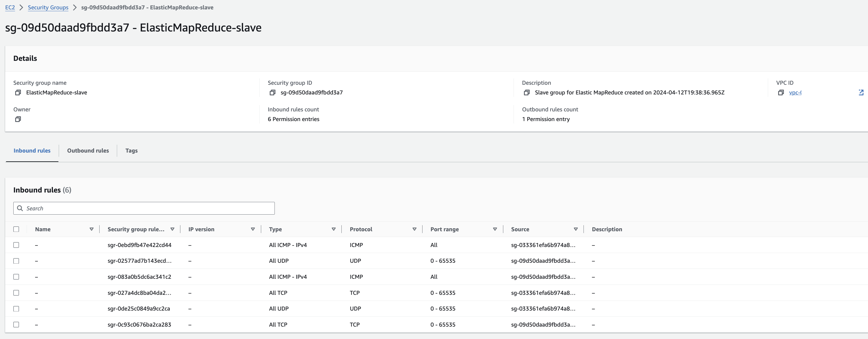The image size is (868, 339).
Task: Select all inbound rules checkbox
Action: click(16, 229)
